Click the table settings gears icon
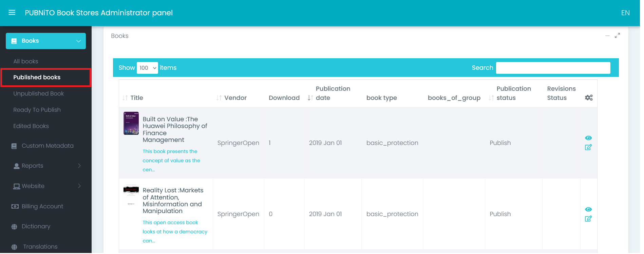 (589, 98)
